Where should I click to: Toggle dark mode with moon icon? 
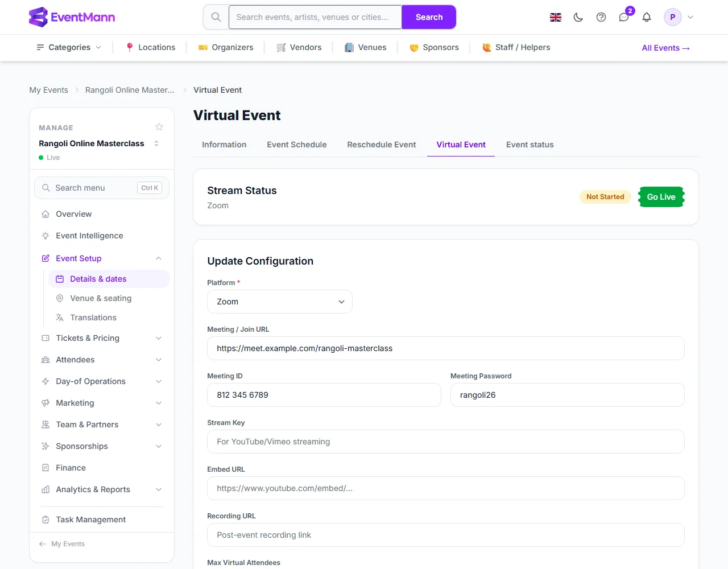pyautogui.click(x=578, y=17)
